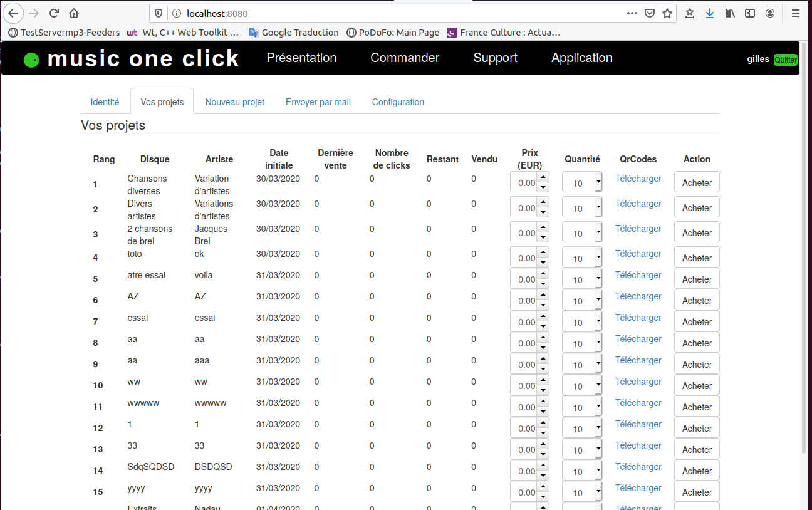Open Firefox account avatar icon
812x510 pixels.
point(770,13)
